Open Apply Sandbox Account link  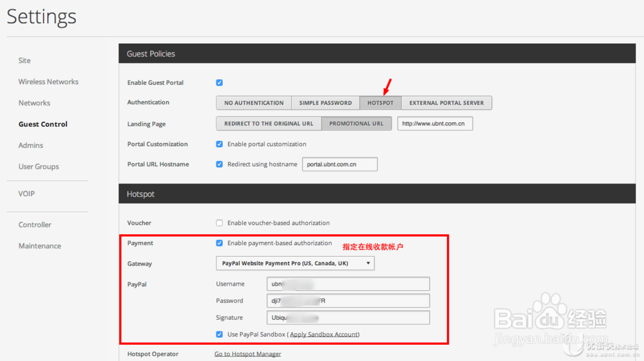tap(324, 335)
